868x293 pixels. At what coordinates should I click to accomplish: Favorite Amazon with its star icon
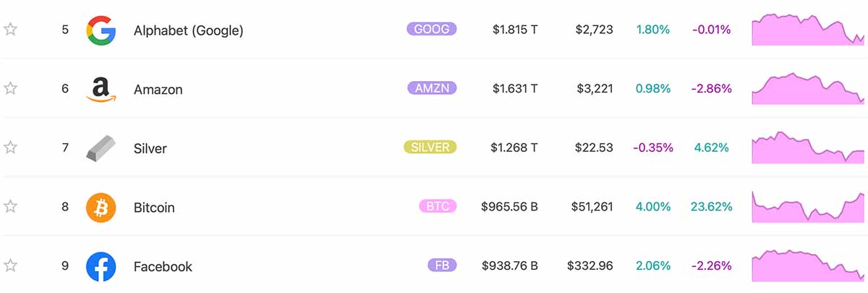tap(11, 88)
